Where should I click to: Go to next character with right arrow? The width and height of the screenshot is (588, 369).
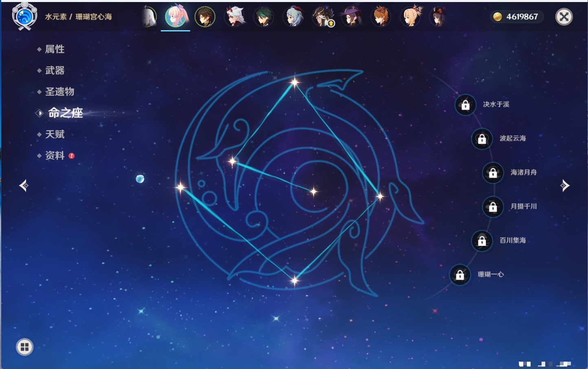pyautogui.click(x=565, y=186)
